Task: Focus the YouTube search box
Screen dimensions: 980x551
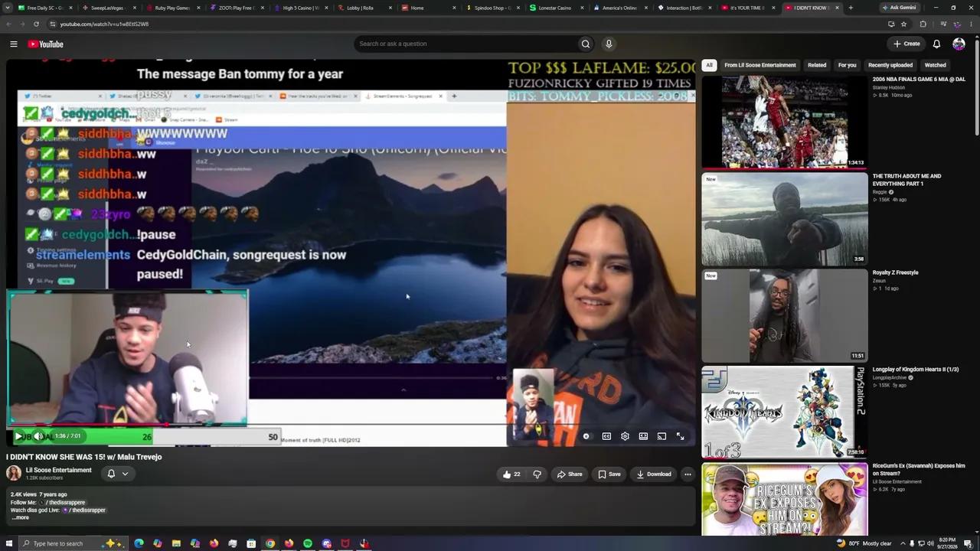Action: (465, 44)
